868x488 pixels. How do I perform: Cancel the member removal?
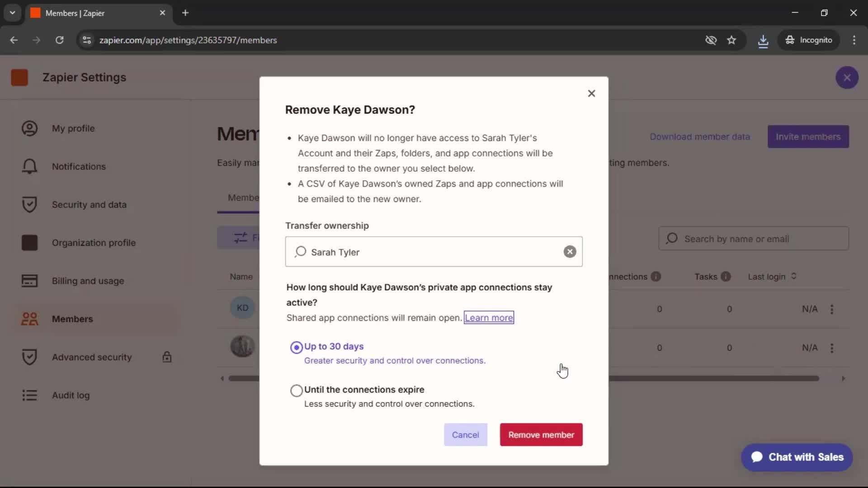point(465,435)
